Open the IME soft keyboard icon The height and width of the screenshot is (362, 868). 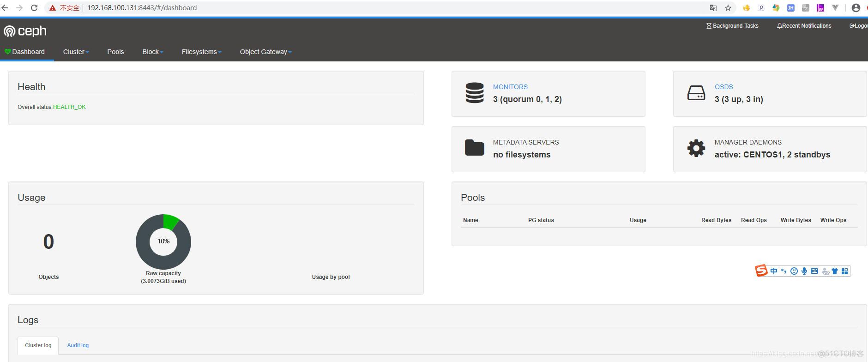pos(814,271)
